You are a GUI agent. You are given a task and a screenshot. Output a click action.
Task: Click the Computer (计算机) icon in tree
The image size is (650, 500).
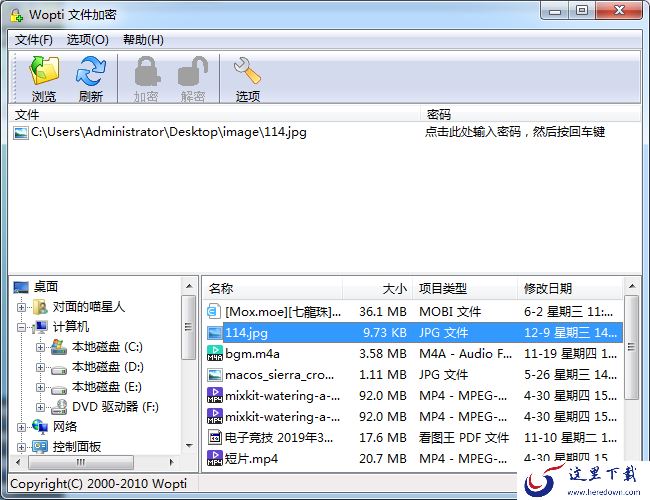(40, 327)
